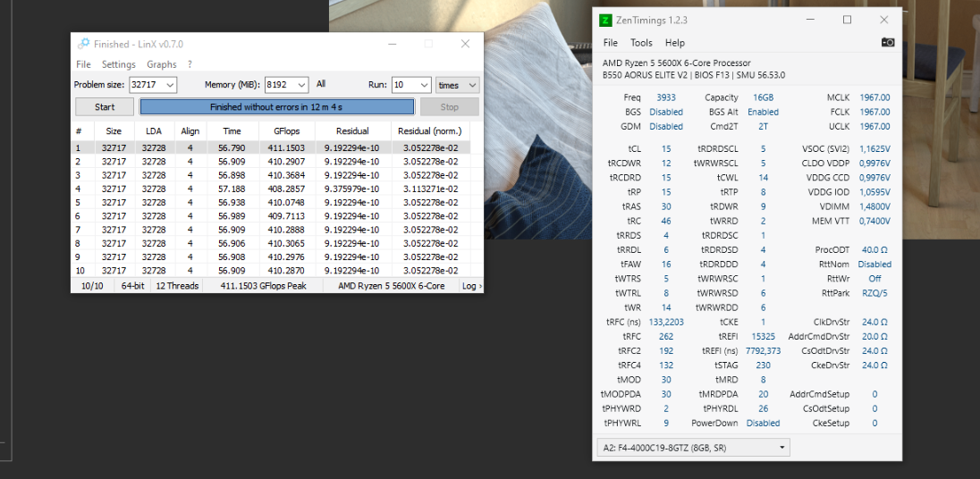Click the tRFC4 value 132

(x=665, y=365)
